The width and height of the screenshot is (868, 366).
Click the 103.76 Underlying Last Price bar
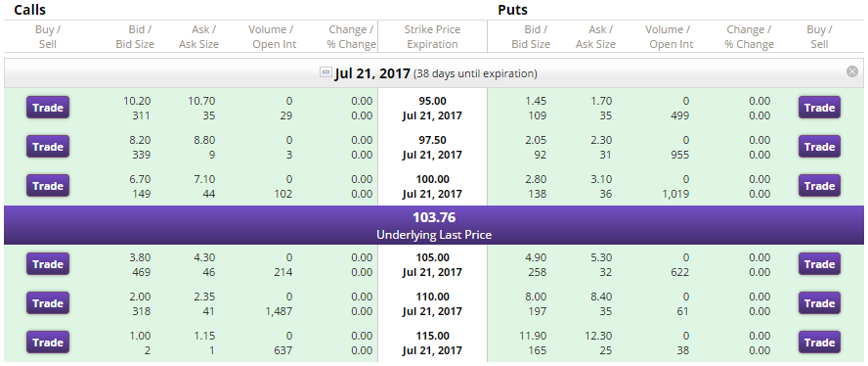click(x=434, y=225)
